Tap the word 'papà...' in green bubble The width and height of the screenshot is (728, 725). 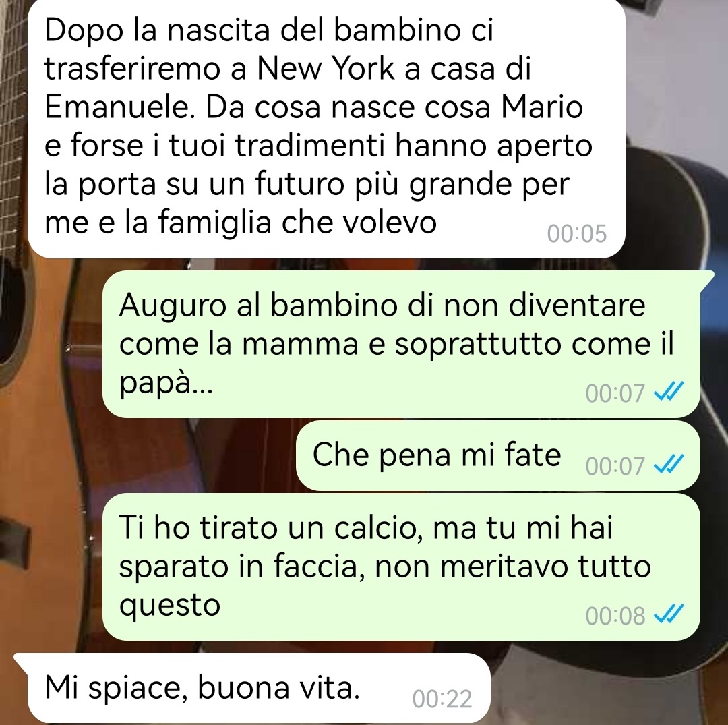point(166,384)
